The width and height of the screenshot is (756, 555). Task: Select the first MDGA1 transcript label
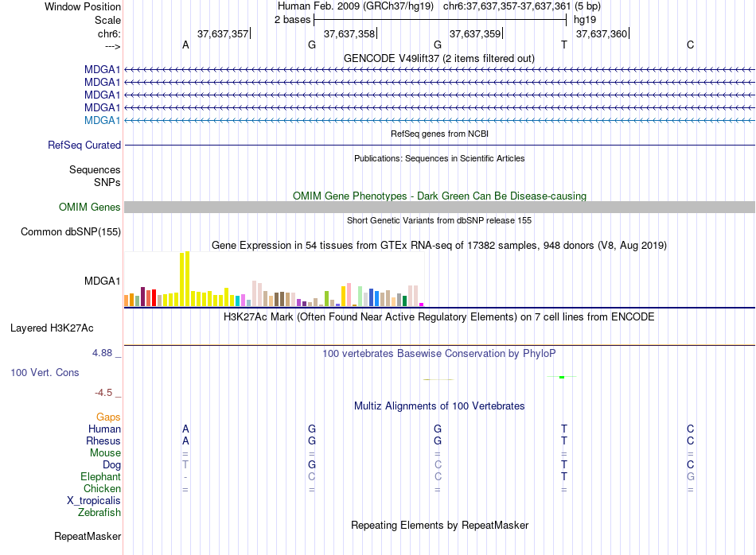102,69
